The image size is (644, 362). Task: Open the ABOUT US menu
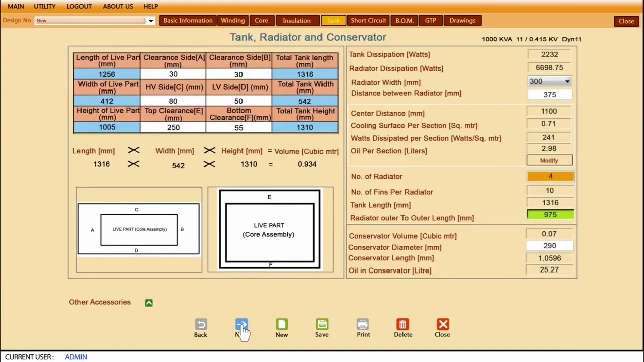(118, 6)
